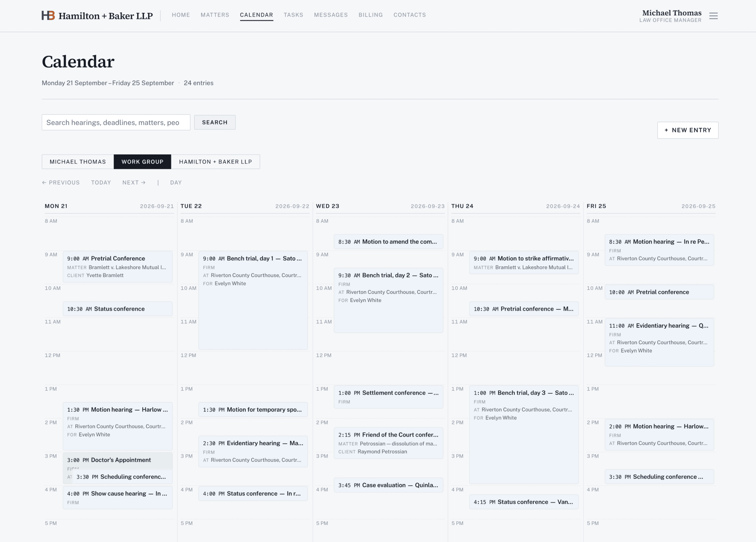756x542 pixels.
Task: Open 8:30 AM Motion to amend entry
Action: [388, 242]
